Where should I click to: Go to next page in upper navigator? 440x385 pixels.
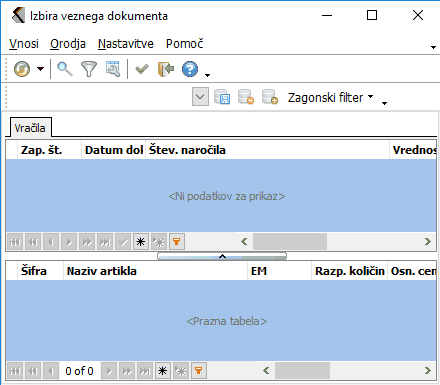pos(87,241)
